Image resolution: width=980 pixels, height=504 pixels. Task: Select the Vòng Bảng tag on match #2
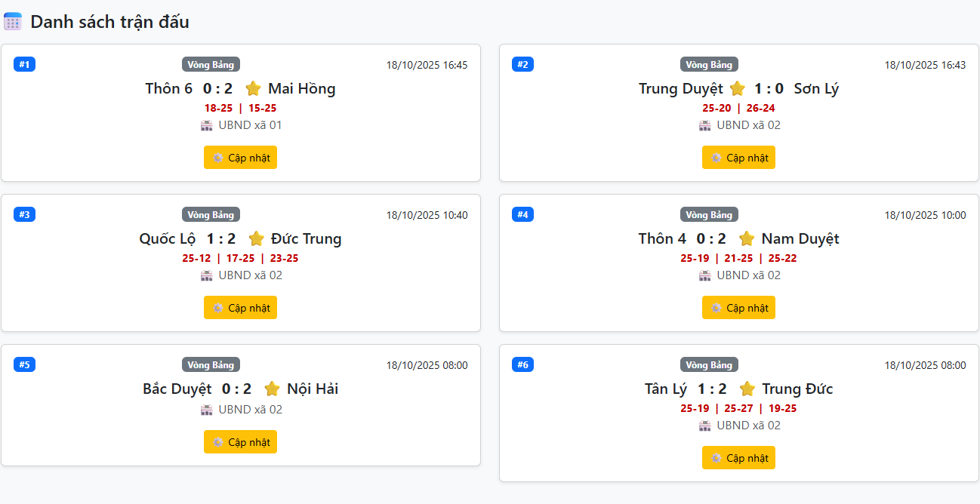pyautogui.click(x=709, y=64)
